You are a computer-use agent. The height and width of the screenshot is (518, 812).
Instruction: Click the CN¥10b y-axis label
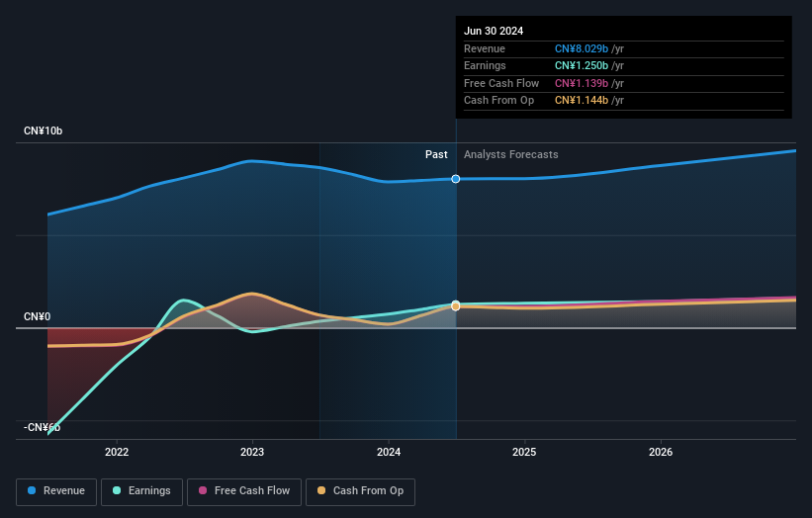(43, 130)
